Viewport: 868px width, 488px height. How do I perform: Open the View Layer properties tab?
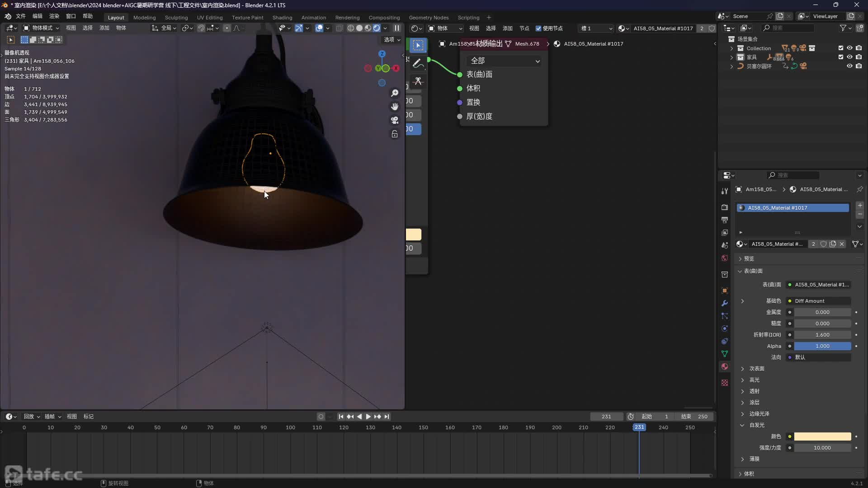725,232
